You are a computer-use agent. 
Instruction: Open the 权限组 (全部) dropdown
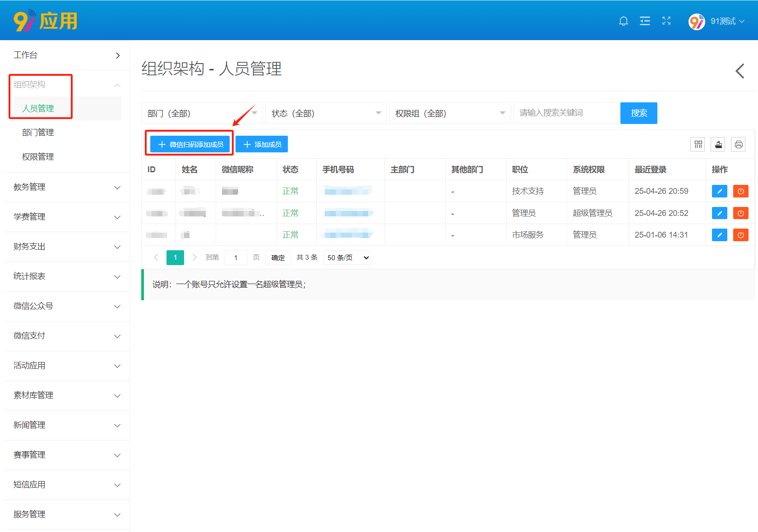(450, 113)
